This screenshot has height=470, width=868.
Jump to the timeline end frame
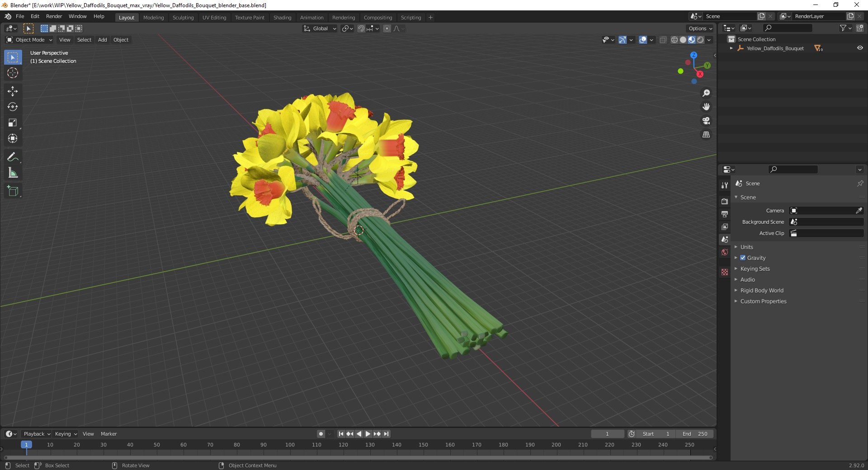tap(386, 434)
